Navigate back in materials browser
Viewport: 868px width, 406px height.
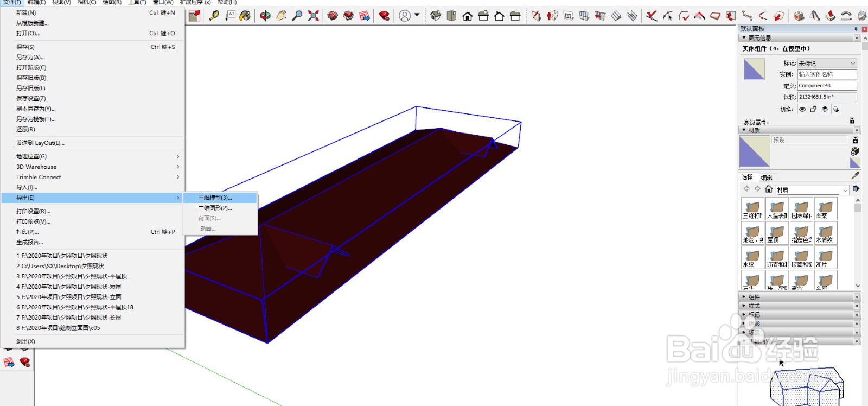[x=746, y=189]
